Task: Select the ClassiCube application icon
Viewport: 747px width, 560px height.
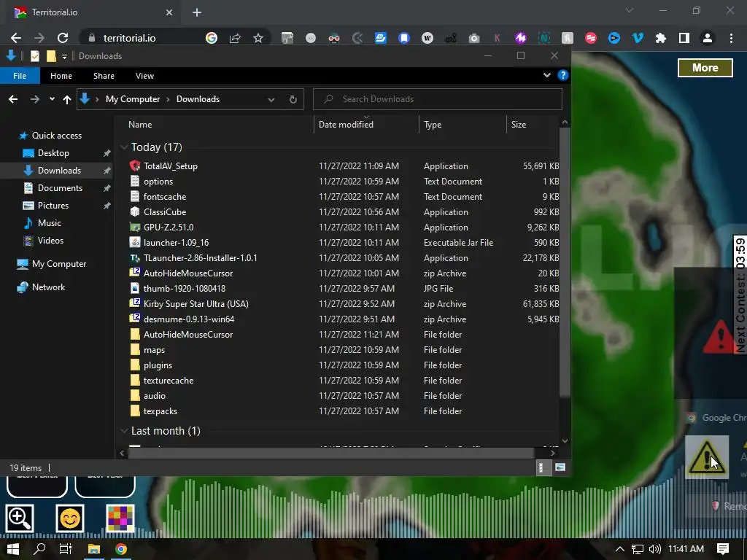Action: (135, 212)
